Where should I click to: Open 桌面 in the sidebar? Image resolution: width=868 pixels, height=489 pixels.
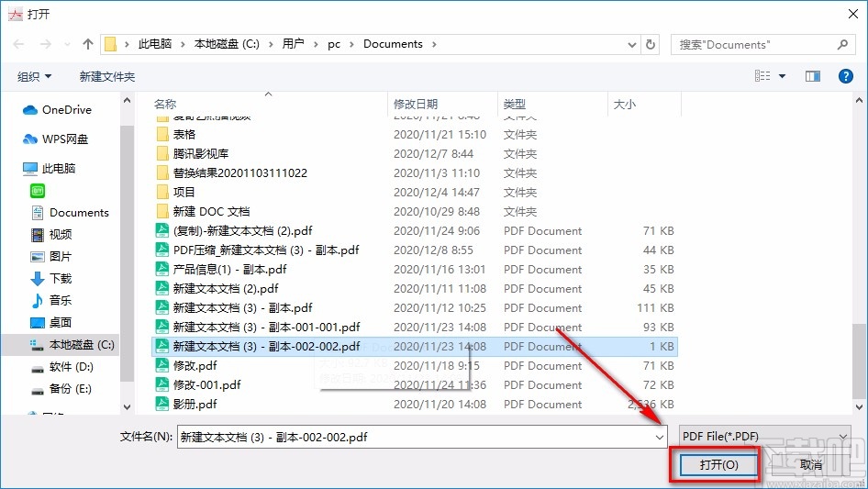51,322
